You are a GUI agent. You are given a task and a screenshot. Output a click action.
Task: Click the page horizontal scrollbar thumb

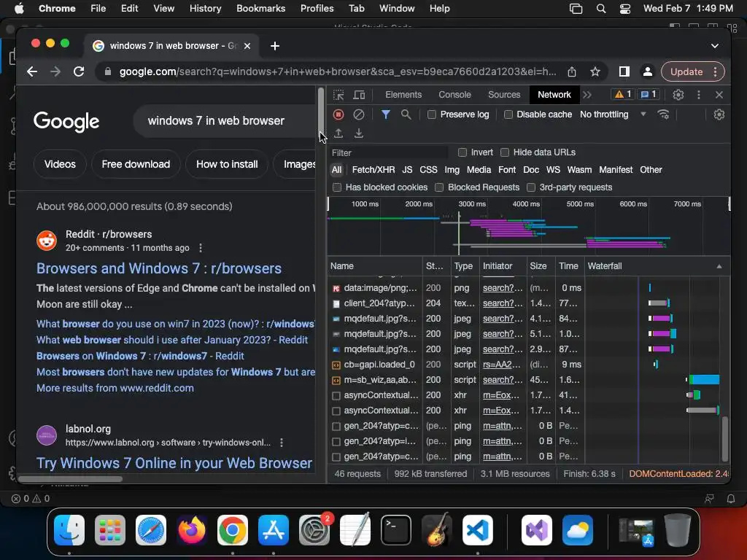click(x=70, y=478)
